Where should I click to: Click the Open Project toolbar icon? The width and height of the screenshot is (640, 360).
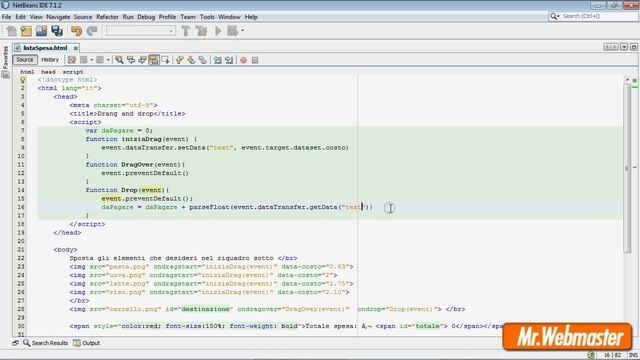coord(42,31)
